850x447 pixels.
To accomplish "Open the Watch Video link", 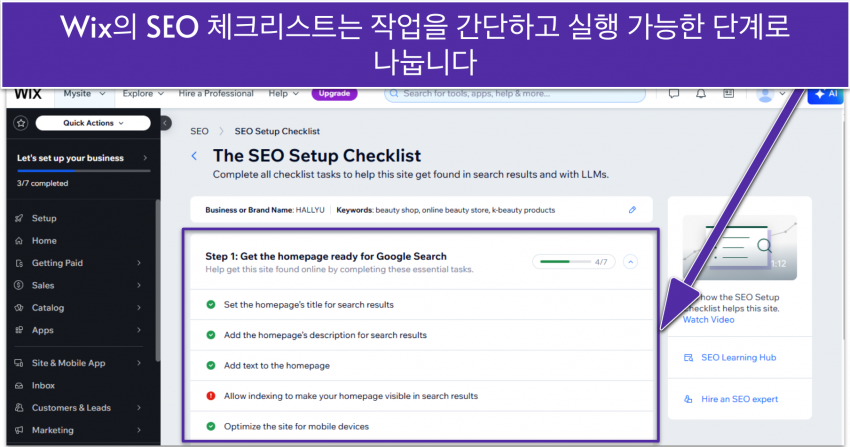I will tap(708, 320).
